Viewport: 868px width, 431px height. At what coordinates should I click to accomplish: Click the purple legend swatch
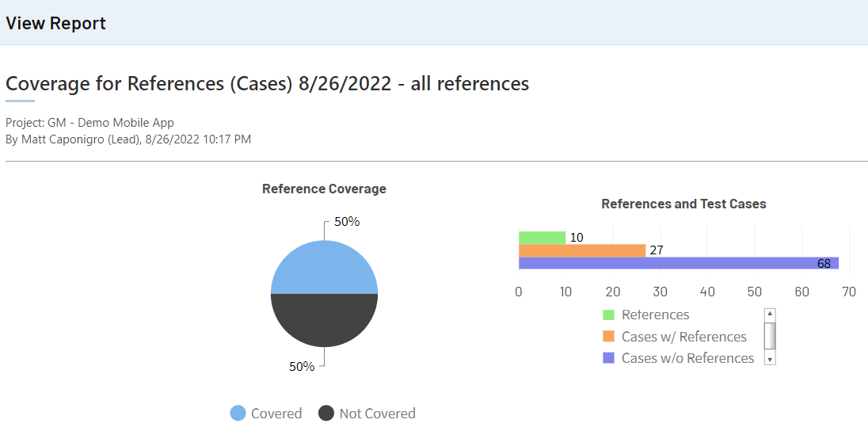608,358
